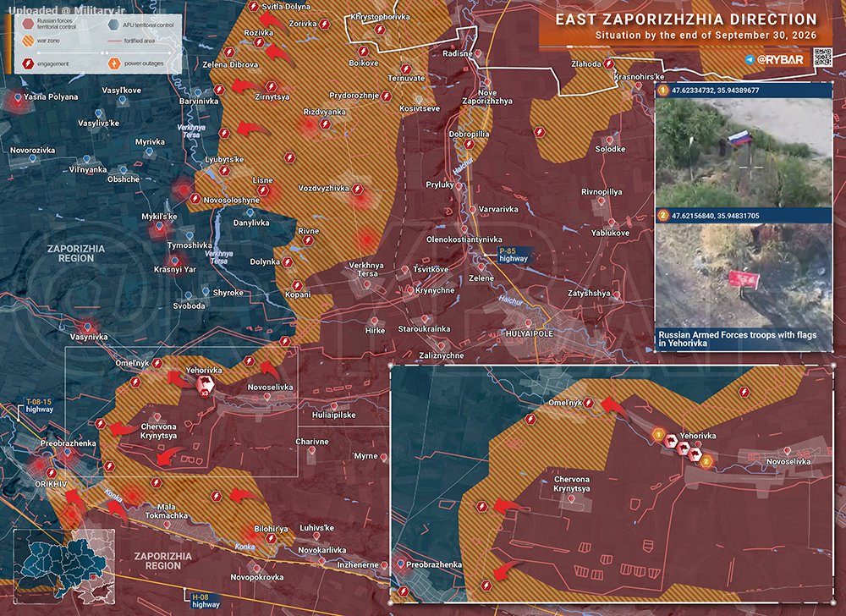Click the engagement marker beside Ternuvate
846x616 pixels.
click(406, 69)
